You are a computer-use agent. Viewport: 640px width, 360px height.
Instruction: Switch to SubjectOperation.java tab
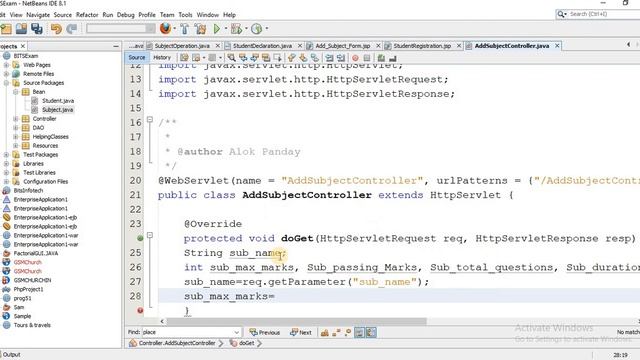[x=182, y=46]
